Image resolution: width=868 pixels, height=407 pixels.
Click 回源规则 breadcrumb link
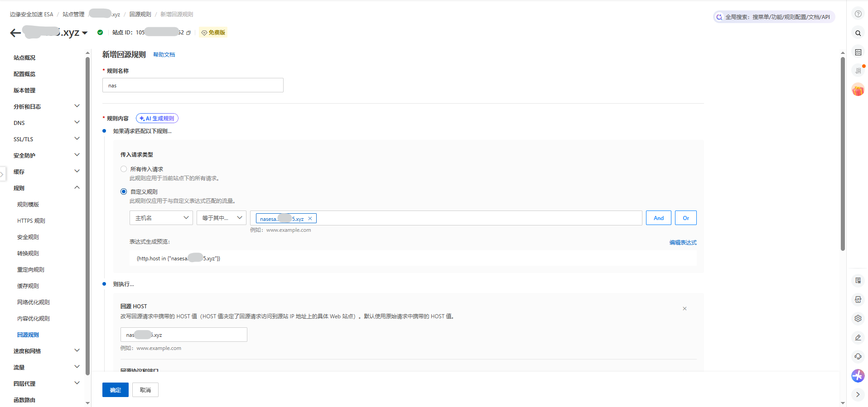140,14
